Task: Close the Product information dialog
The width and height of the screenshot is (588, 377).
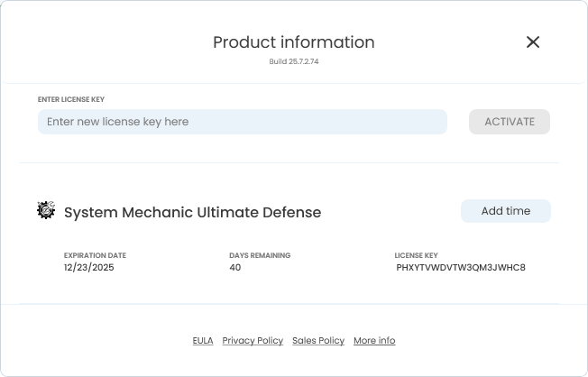Action: click(x=533, y=42)
